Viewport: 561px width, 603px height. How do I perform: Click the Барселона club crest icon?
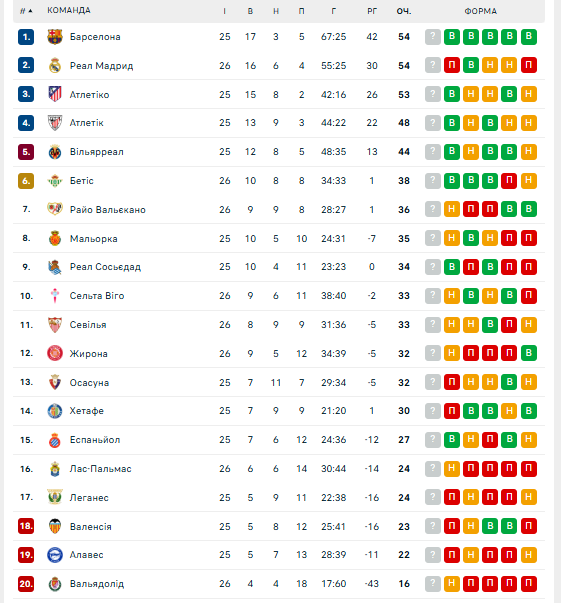pos(55,37)
